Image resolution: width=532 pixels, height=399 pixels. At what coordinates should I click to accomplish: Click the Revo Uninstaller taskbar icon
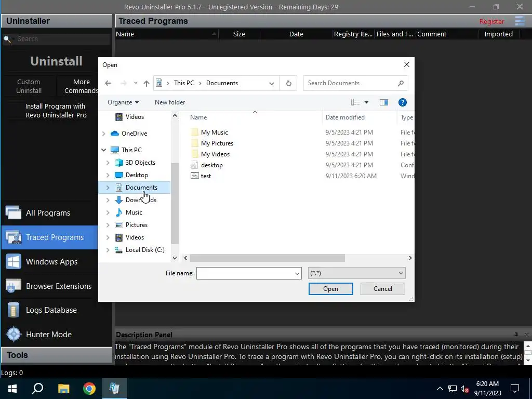(114, 389)
